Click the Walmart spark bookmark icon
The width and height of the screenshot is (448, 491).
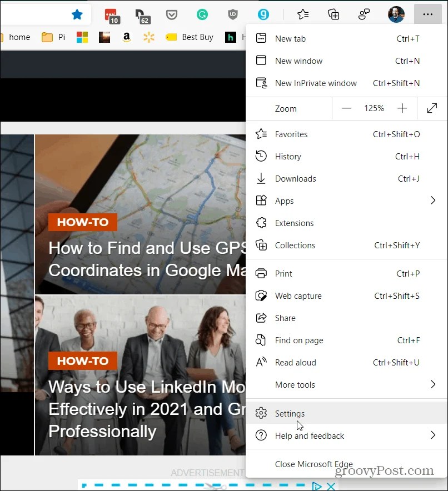[148, 37]
